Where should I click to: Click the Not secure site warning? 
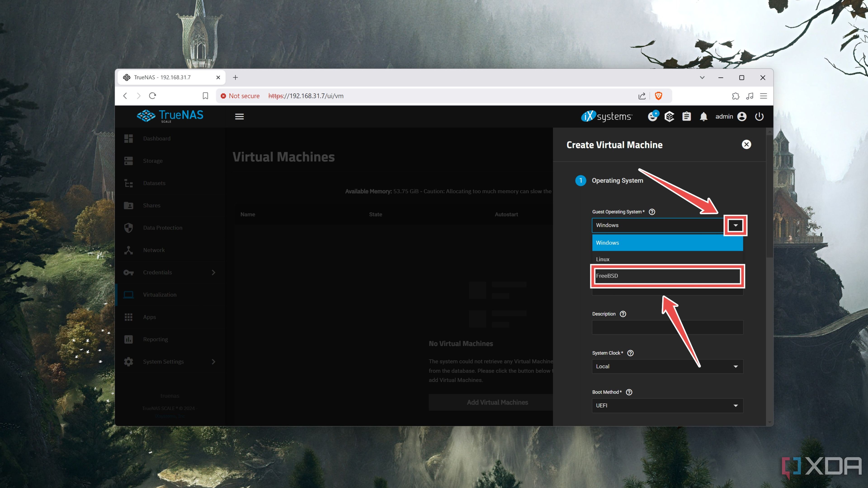point(240,96)
